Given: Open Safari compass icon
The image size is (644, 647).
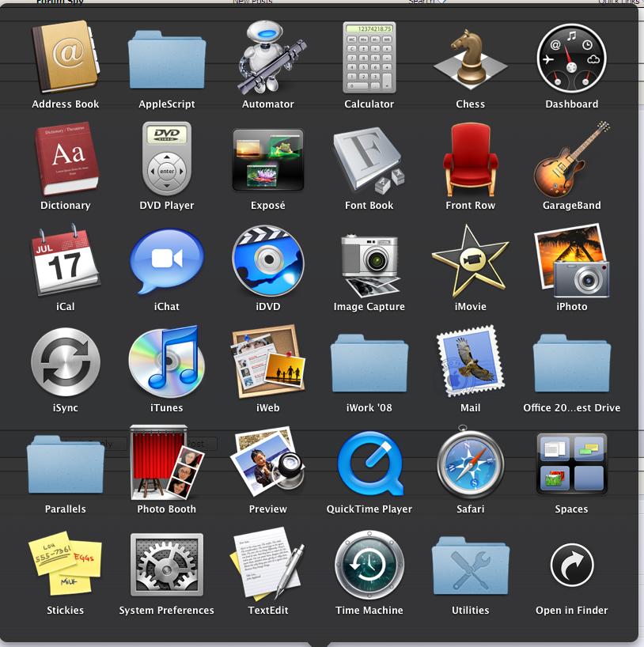Looking at the screenshot, I should point(470,462).
